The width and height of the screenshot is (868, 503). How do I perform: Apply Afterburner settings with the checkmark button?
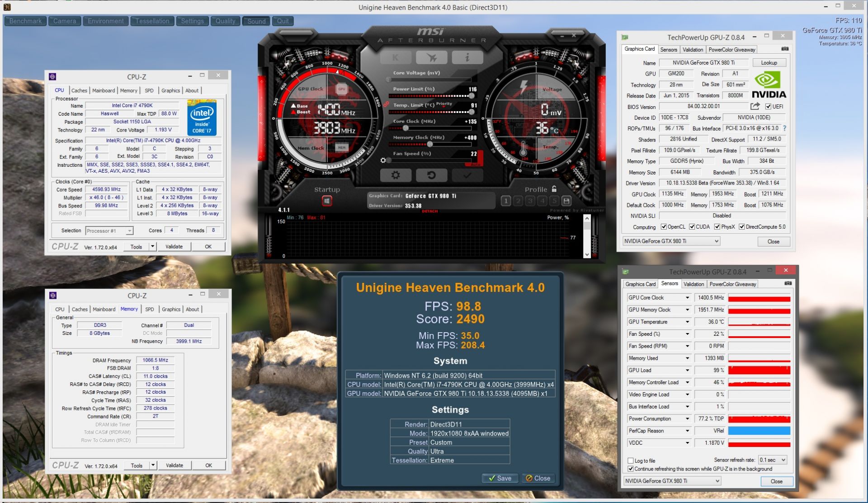467,175
